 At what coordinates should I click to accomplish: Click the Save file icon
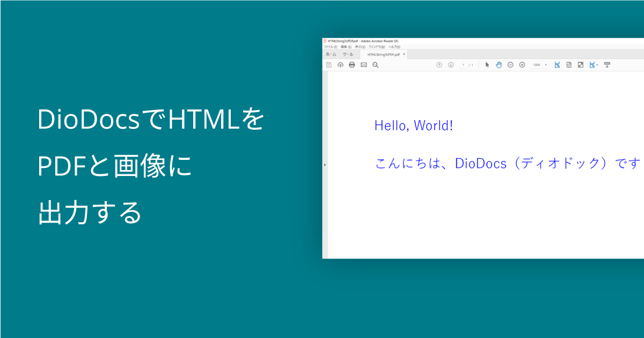point(330,65)
